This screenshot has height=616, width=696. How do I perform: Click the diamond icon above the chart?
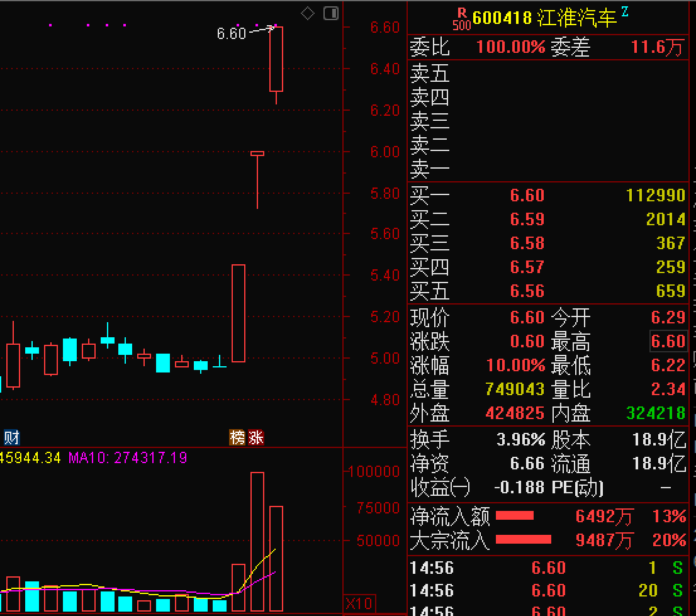(x=308, y=13)
